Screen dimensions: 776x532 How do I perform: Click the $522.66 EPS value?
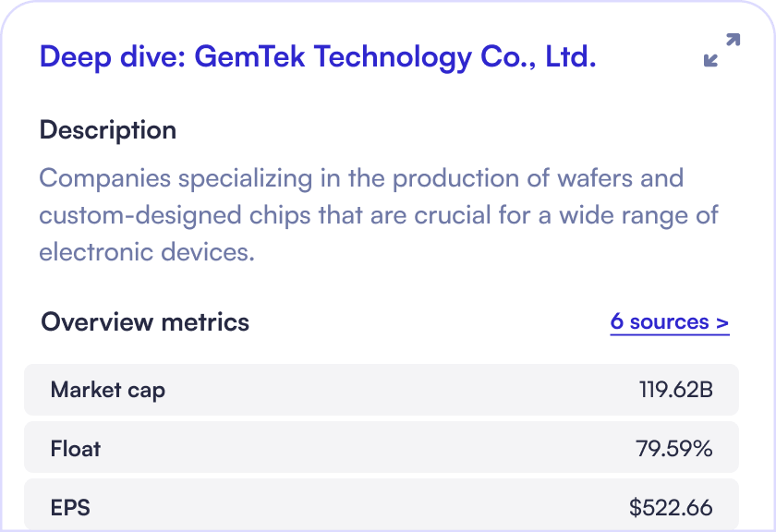tap(671, 507)
